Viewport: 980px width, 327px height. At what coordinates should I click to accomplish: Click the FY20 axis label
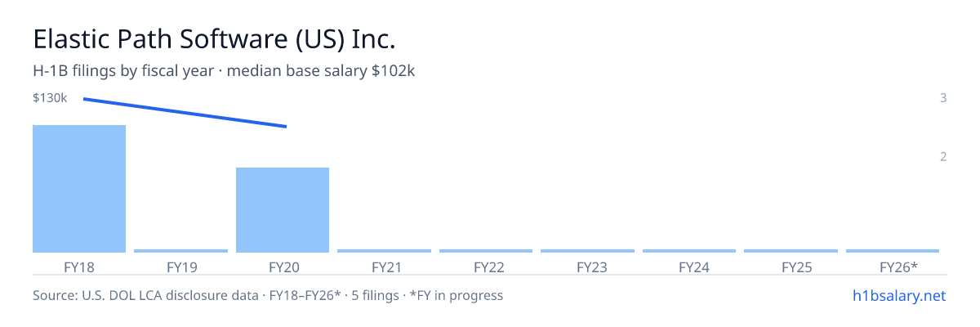click(x=283, y=267)
